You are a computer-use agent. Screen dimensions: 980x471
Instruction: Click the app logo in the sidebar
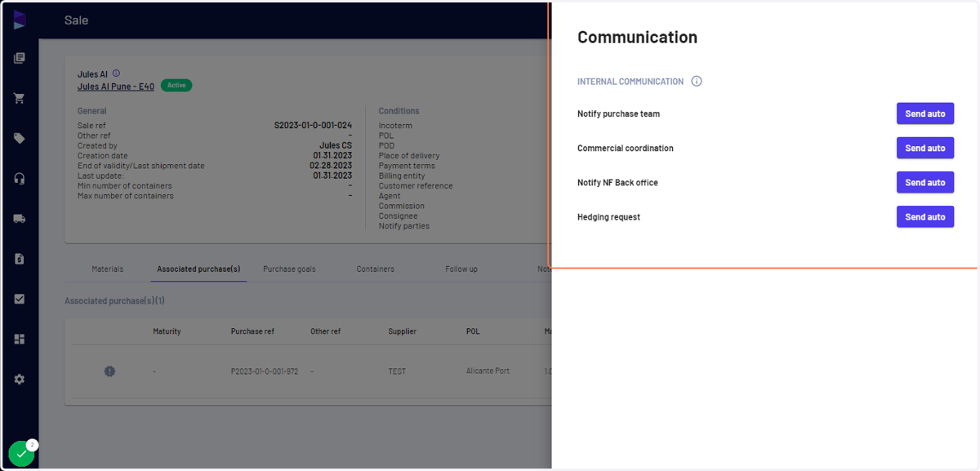click(x=20, y=20)
